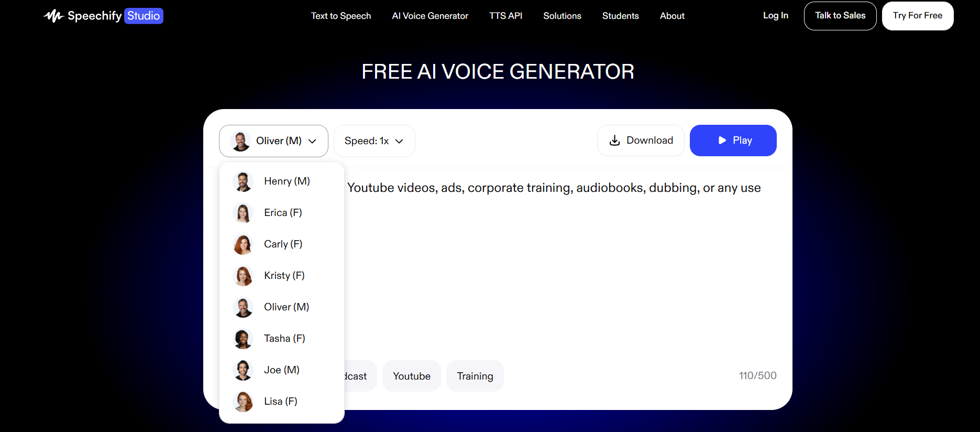Choose the Oliver (M) voice from the list

coord(282,307)
